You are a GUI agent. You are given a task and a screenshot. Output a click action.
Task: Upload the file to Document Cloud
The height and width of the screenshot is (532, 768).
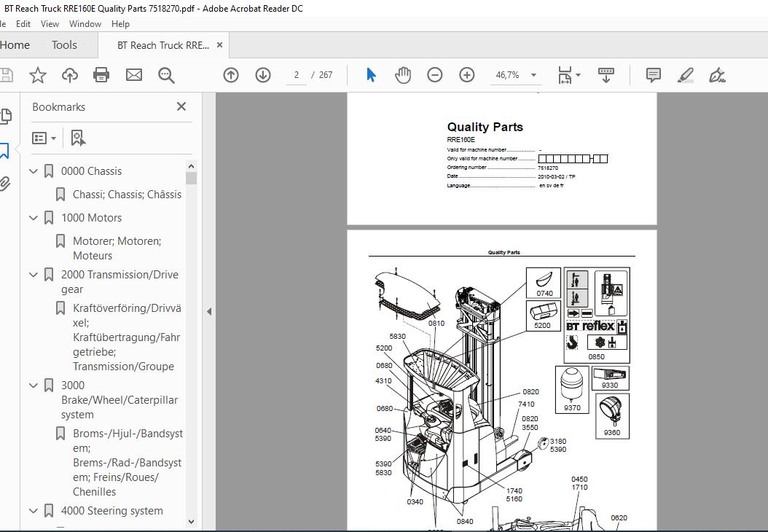[x=69, y=75]
